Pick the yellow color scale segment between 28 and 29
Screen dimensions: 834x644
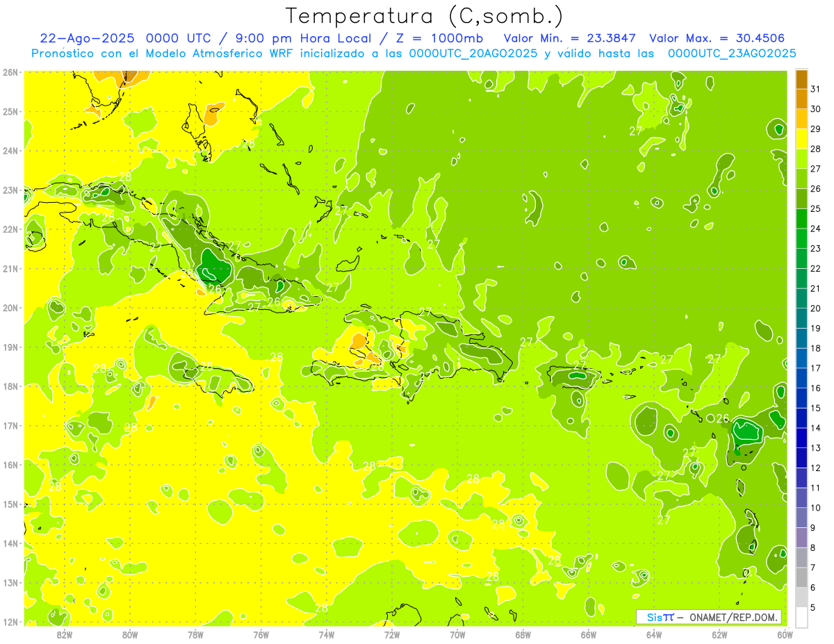(x=801, y=139)
